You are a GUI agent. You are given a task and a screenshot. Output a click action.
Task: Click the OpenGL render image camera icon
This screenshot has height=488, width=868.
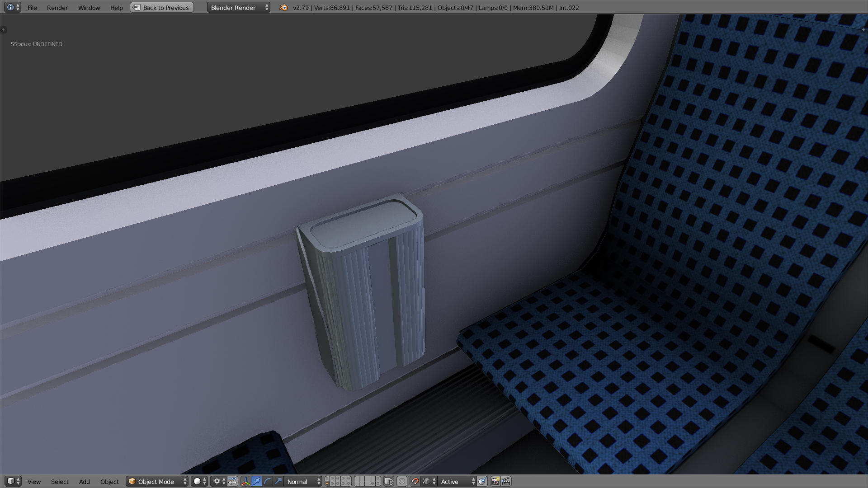coord(495,482)
